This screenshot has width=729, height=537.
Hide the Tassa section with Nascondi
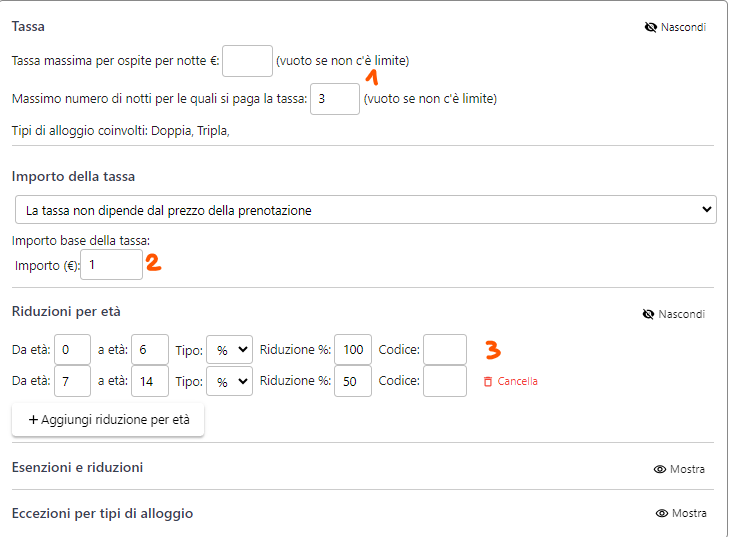click(x=683, y=27)
